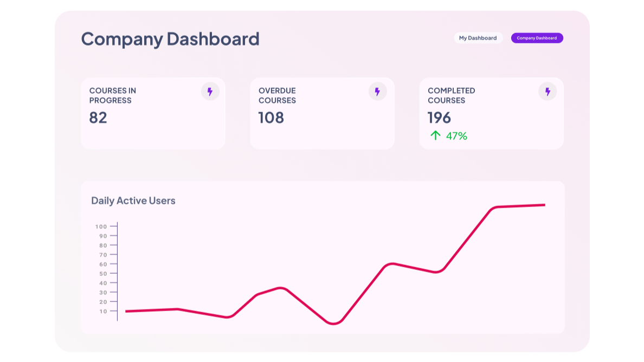Select the Company Dashboard tab
Viewport: 644px width, 362px height.
(x=537, y=38)
